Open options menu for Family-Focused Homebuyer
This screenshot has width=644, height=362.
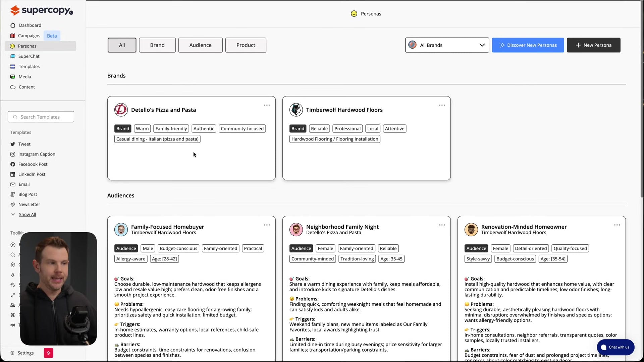[x=267, y=225]
